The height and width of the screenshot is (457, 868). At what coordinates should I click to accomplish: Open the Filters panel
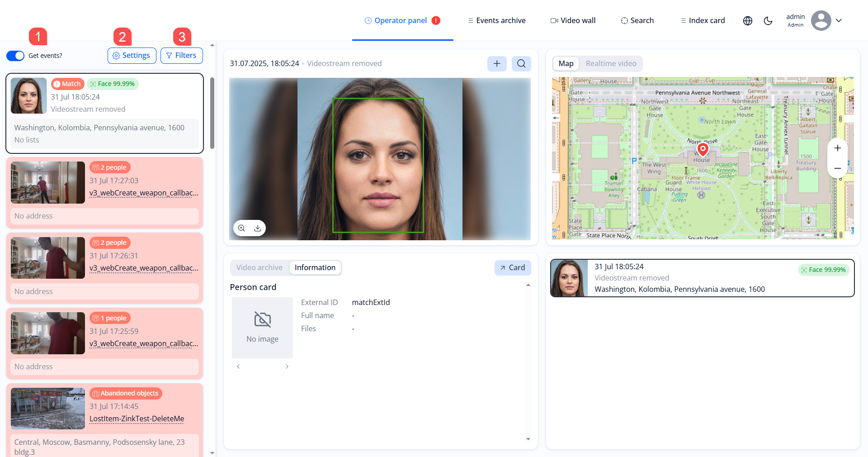[x=181, y=55]
